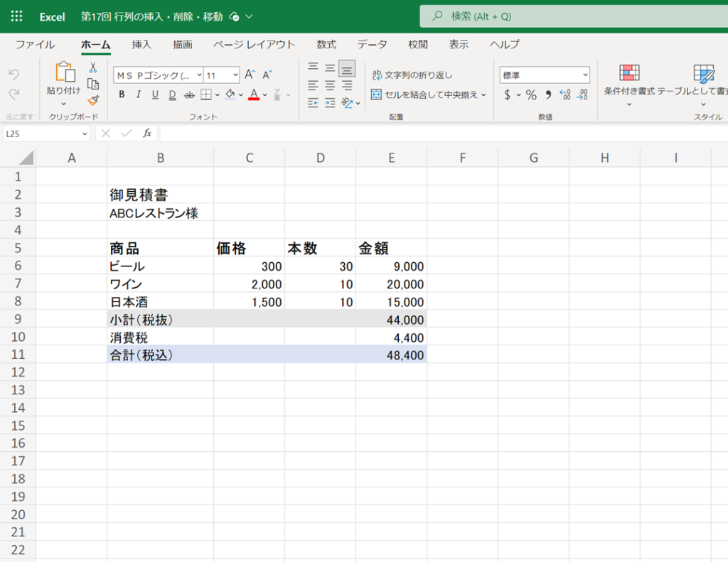Click the search box (検索)
The width and height of the screenshot is (728, 562).
(569, 16)
